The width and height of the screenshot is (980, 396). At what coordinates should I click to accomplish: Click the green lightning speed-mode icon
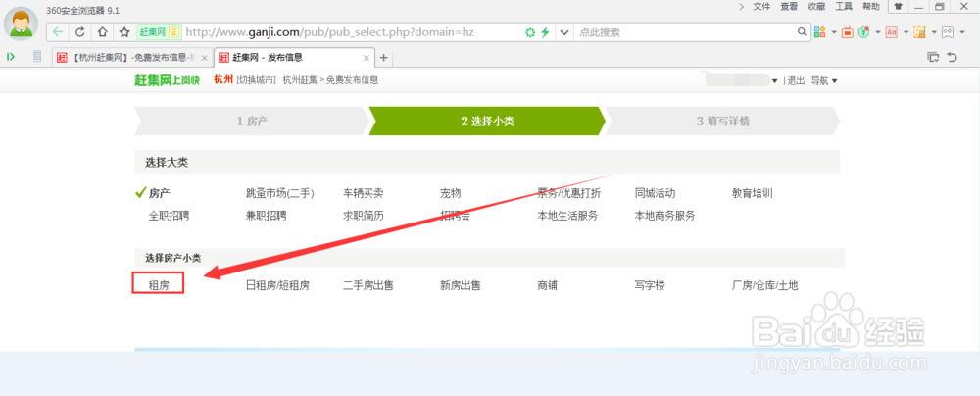(x=545, y=32)
